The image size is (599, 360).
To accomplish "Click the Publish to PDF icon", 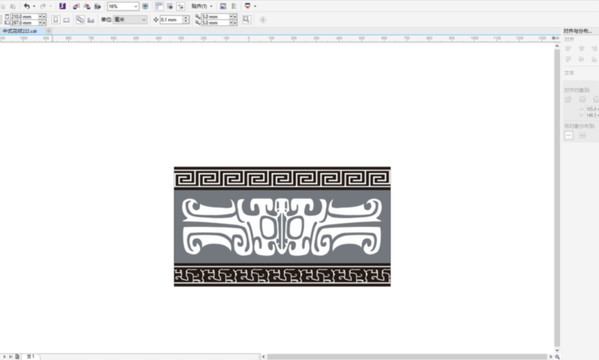I will pos(97,6).
